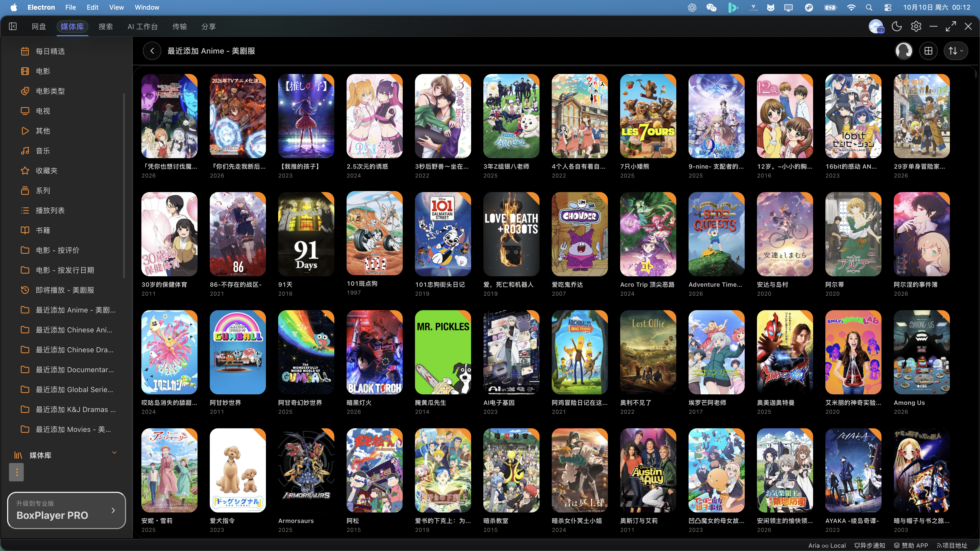Click the user account avatar badge

(877, 27)
